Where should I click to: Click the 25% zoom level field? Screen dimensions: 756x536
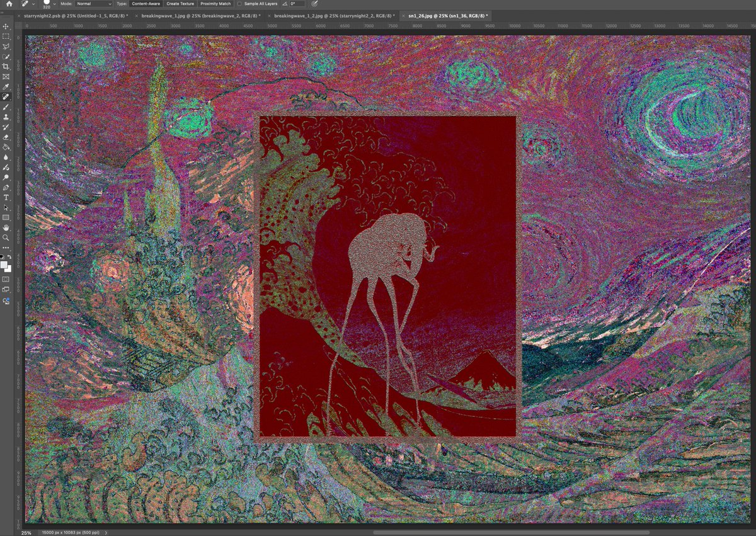tap(26, 532)
